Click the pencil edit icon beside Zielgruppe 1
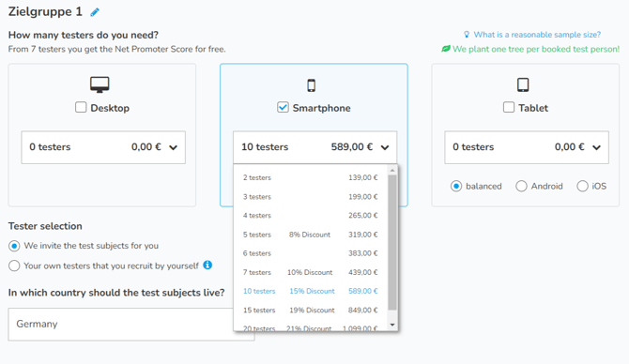629x364 pixels. coord(95,12)
